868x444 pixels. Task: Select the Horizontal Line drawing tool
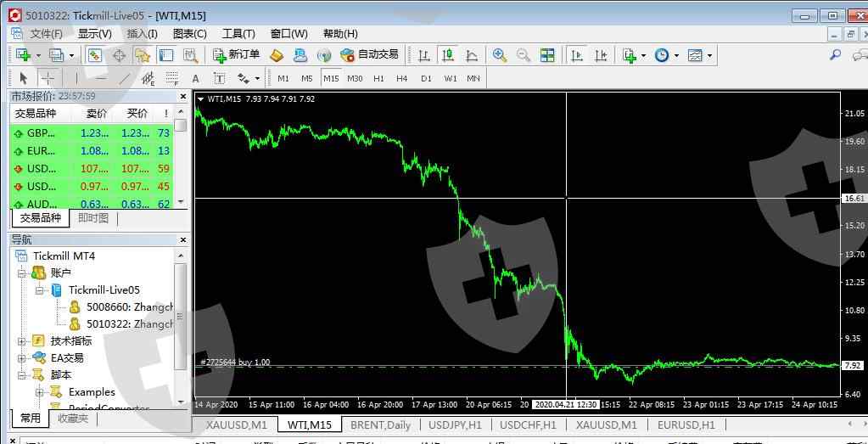click(101, 78)
